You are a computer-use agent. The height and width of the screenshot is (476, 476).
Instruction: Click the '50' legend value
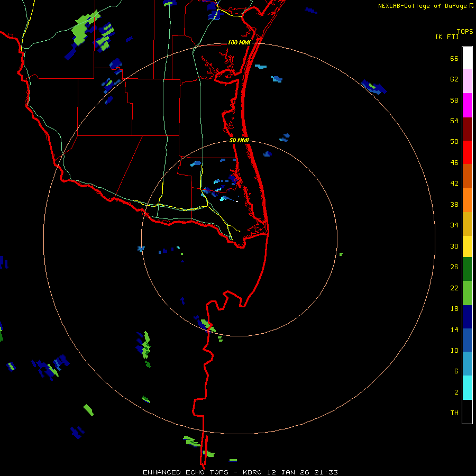(454, 142)
